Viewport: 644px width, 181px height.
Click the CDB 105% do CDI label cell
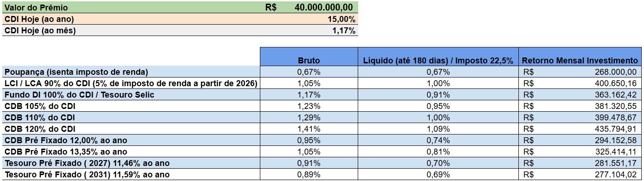coord(131,106)
